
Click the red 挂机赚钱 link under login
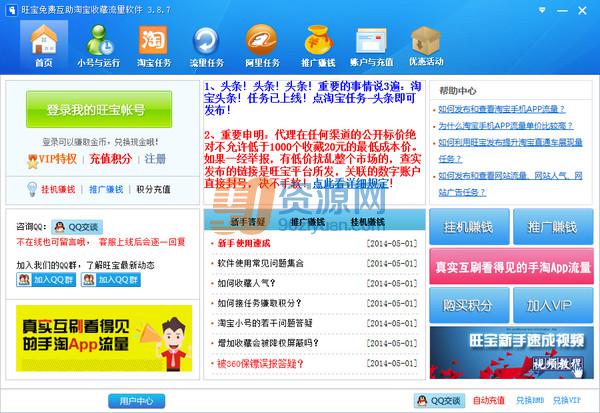(x=58, y=189)
